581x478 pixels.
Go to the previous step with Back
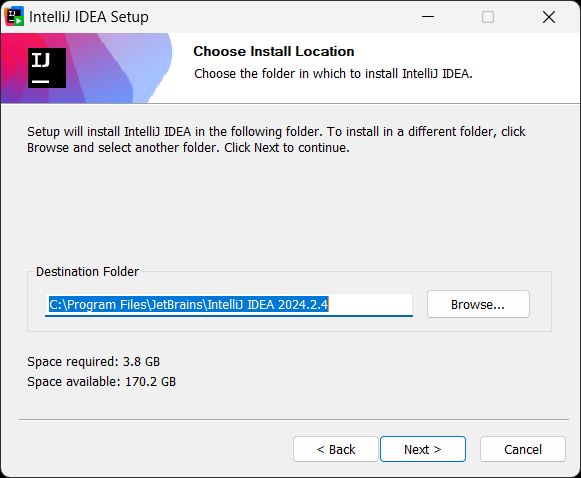(336, 449)
